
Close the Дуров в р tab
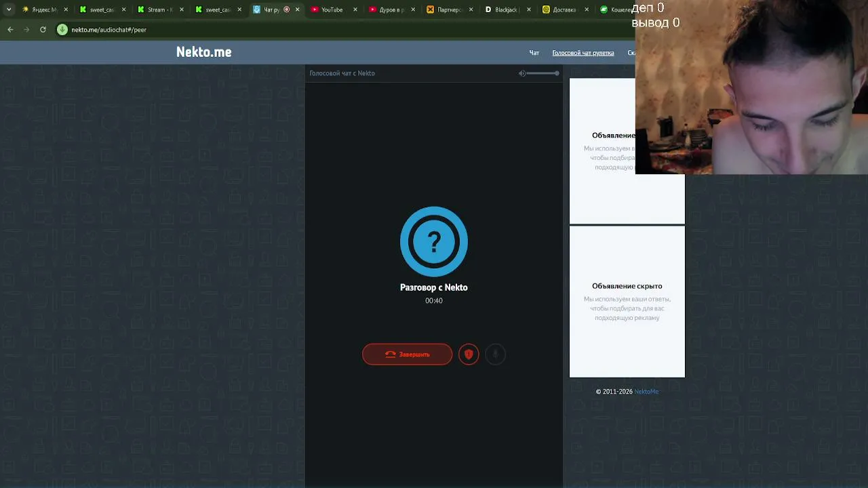413,9
